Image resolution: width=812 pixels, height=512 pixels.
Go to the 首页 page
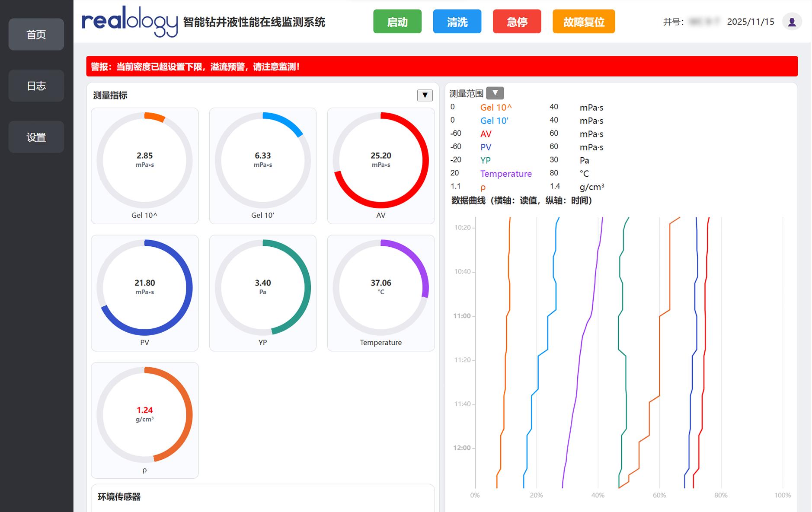36,35
